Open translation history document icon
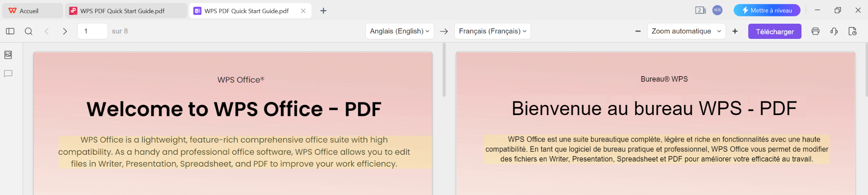 pos(852,31)
